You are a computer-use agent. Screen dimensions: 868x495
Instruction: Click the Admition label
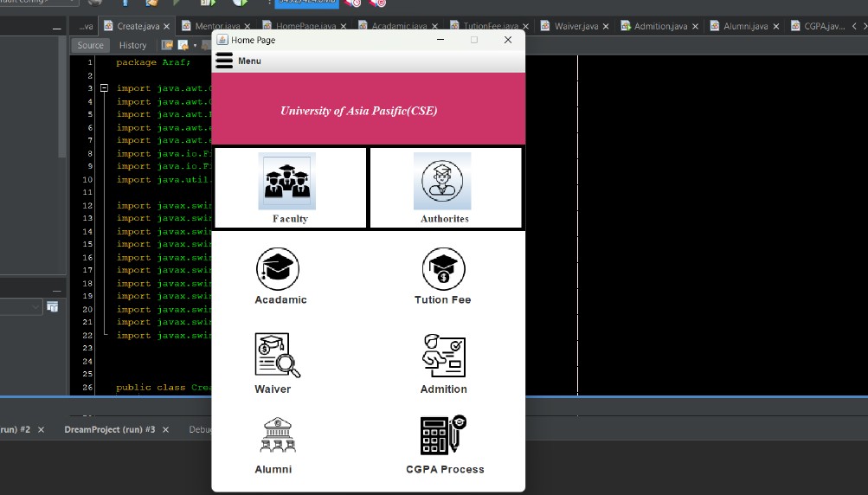point(443,389)
